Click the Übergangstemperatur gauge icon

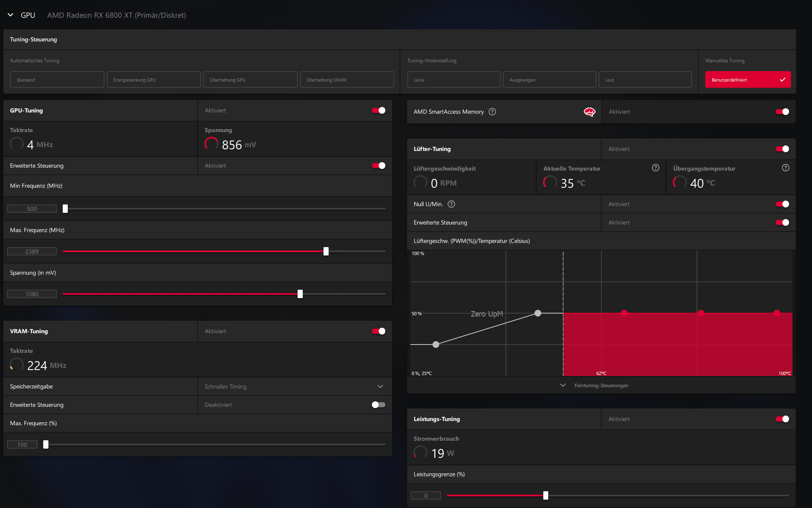click(680, 182)
